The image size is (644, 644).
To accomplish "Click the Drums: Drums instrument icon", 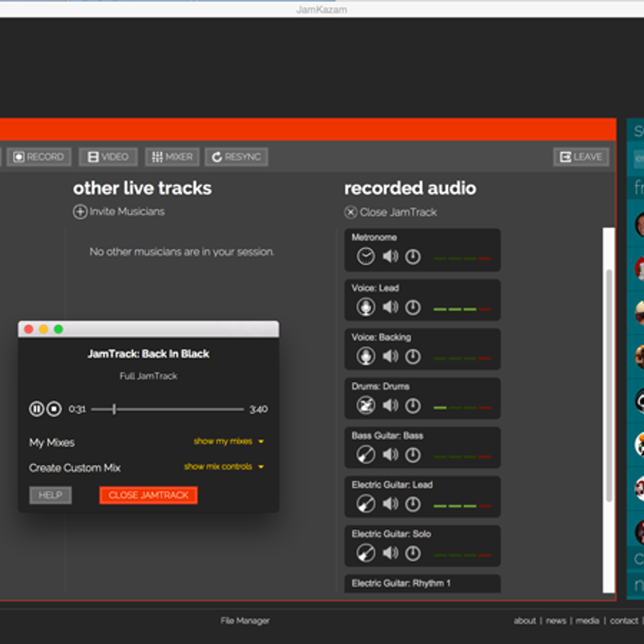I will [365, 405].
